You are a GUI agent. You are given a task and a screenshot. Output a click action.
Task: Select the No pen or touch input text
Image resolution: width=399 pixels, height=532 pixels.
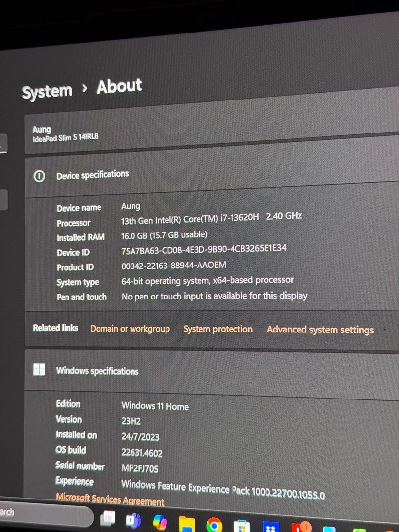(214, 296)
